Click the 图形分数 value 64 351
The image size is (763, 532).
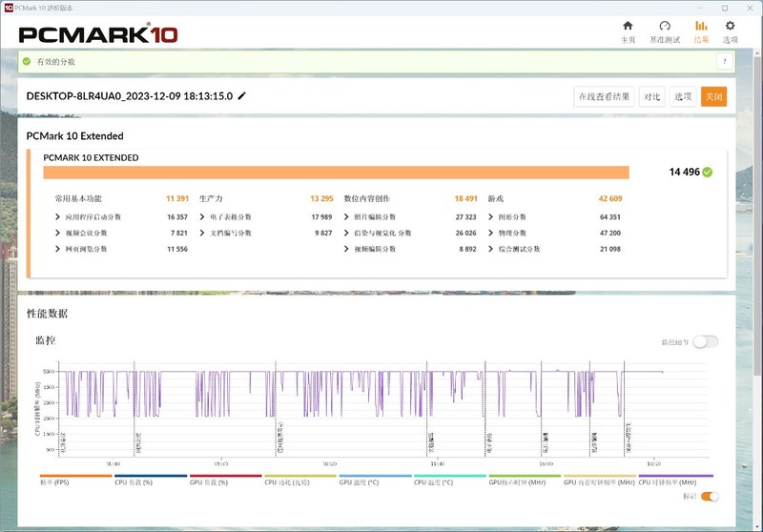(610, 216)
